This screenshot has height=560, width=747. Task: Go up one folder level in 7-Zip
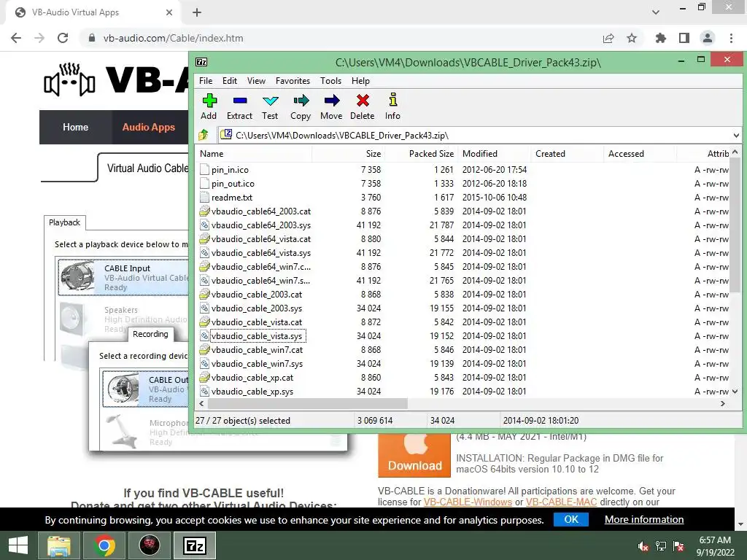[204, 135]
